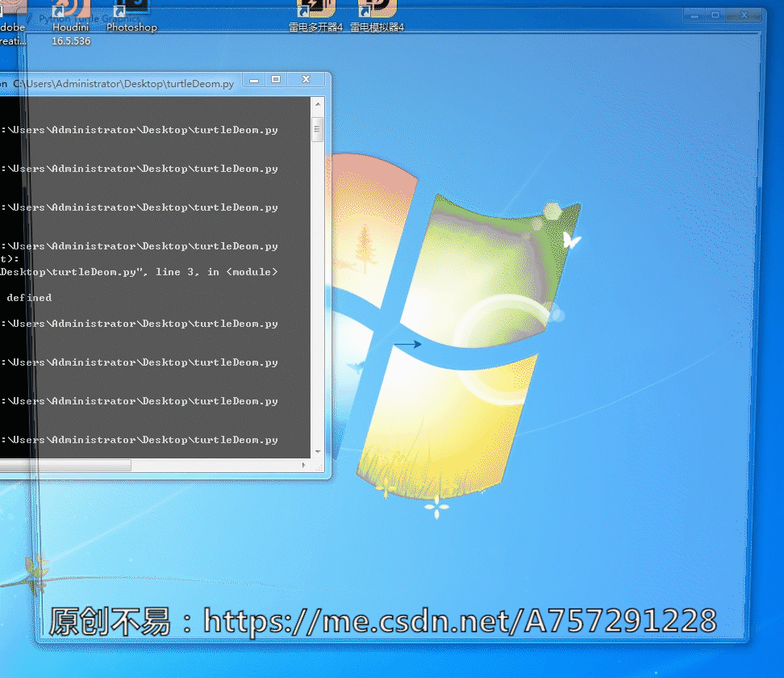Click the console vertical scrollbar down arrow

[318, 451]
